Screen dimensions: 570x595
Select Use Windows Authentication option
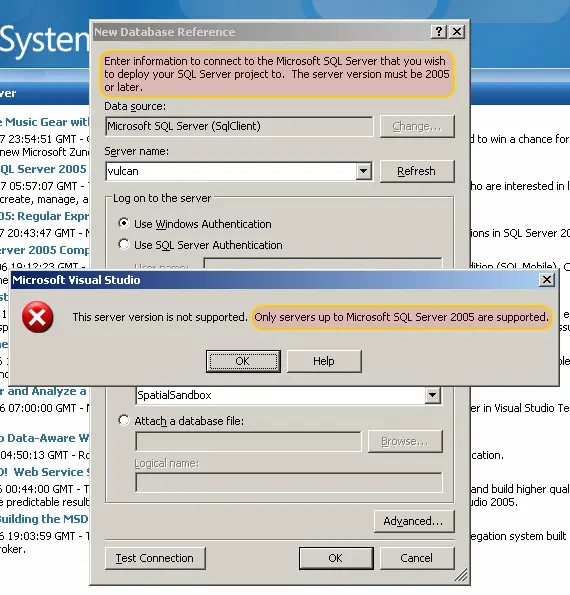[x=124, y=223]
